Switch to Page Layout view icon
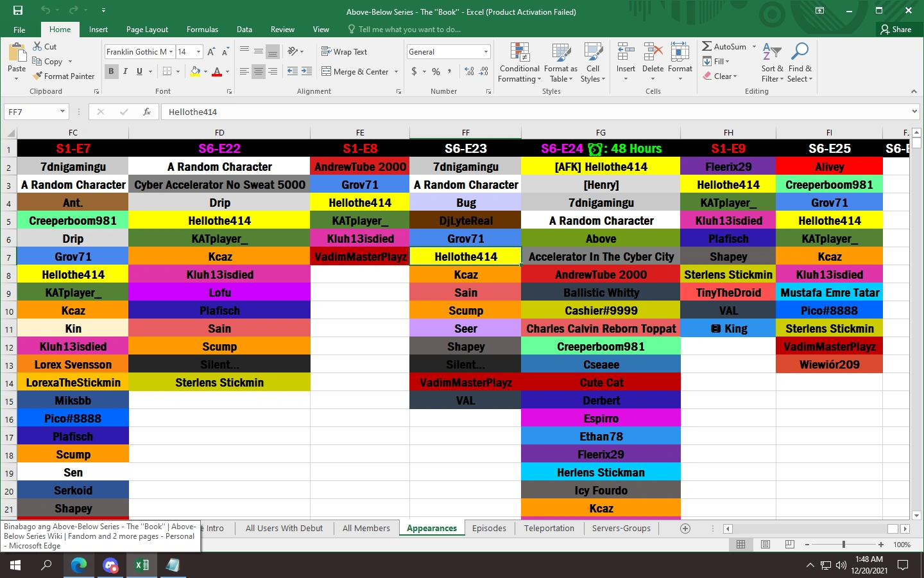 click(766, 545)
